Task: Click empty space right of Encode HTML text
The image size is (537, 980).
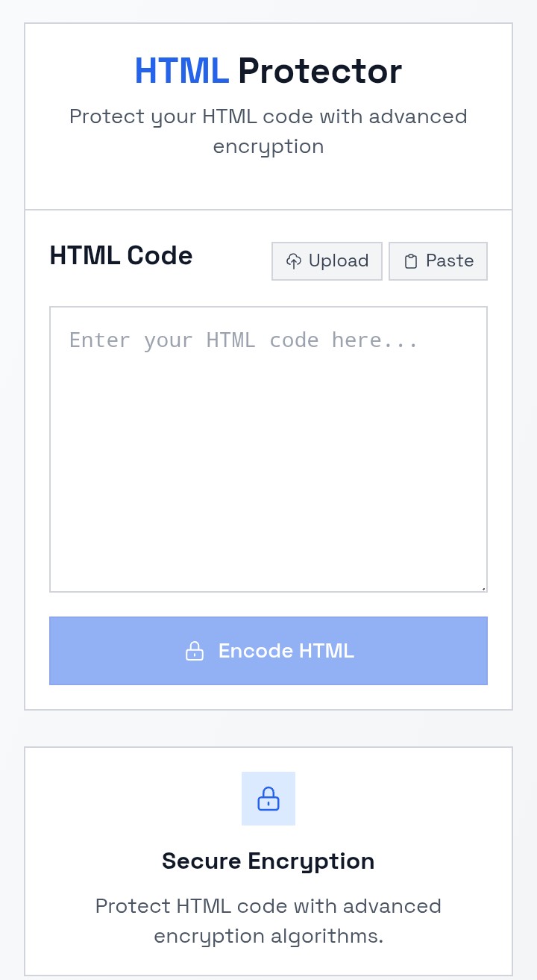Action: (x=425, y=651)
